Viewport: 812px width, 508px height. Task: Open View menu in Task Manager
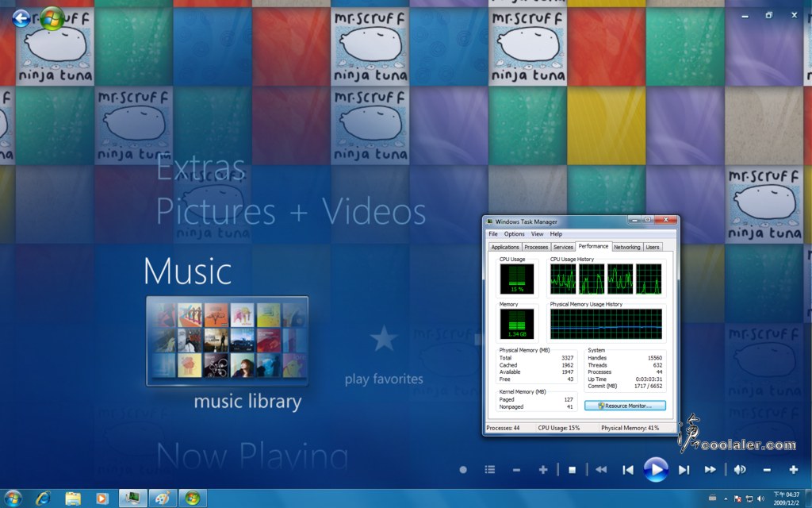(x=537, y=234)
